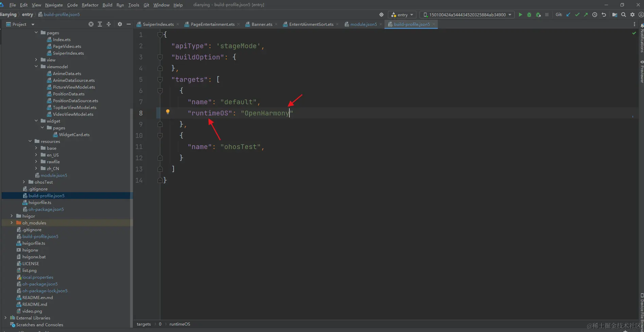Place cursor on line 2 apiType text

coord(190,46)
